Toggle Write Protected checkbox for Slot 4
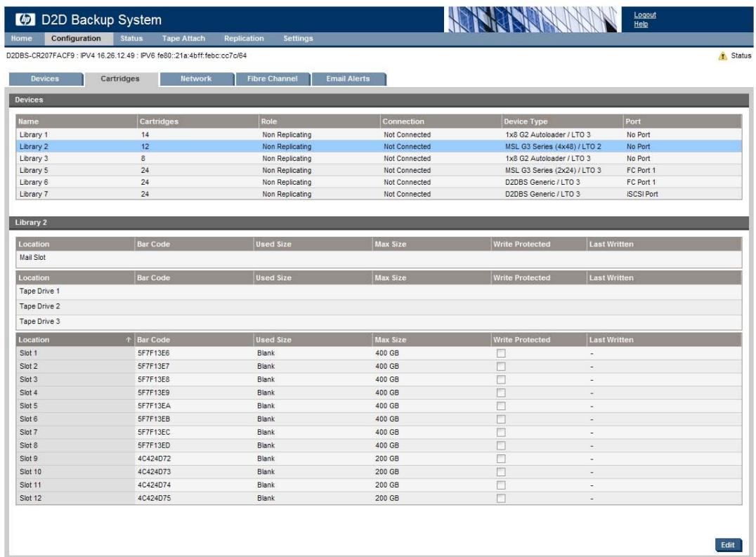756x557 pixels. pyautogui.click(x=501, y=393)
